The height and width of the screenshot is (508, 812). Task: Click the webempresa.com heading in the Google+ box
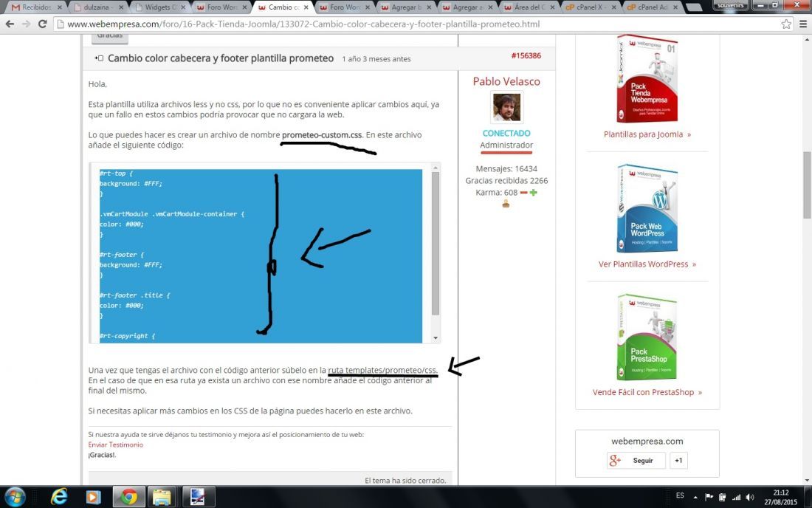pos(647,442)
